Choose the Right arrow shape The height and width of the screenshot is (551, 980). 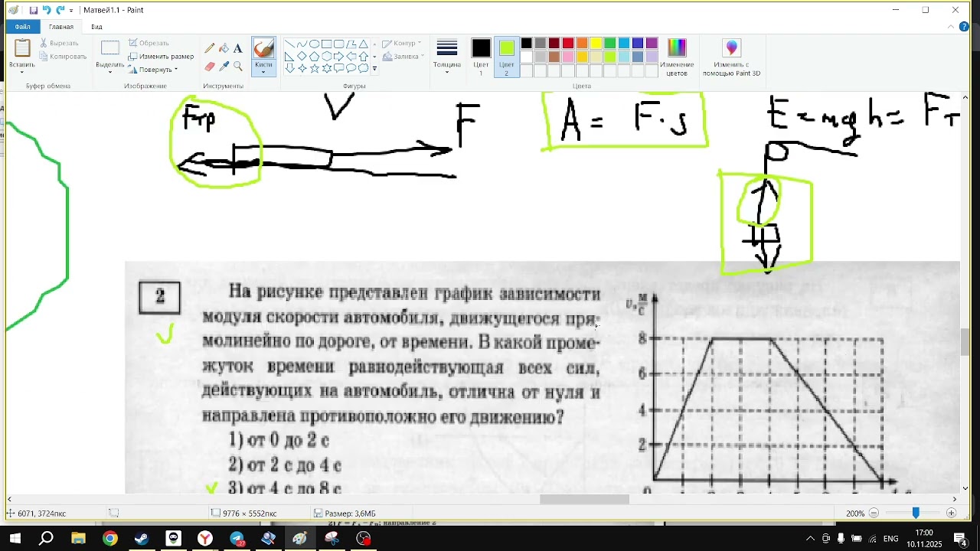tap(338, 57)
